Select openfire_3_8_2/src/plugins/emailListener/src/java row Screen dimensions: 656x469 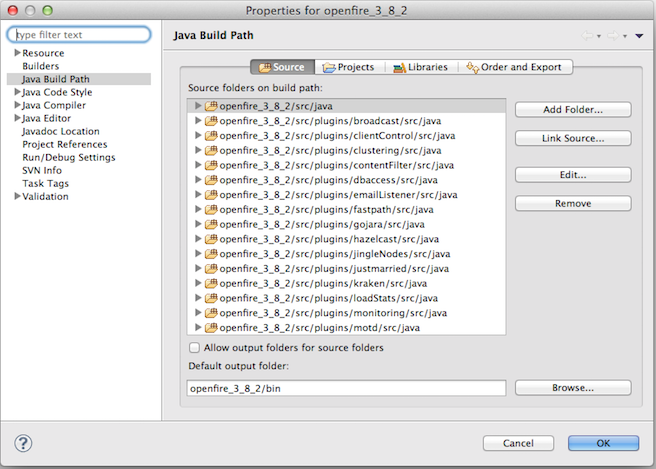[x=346, y=195]
